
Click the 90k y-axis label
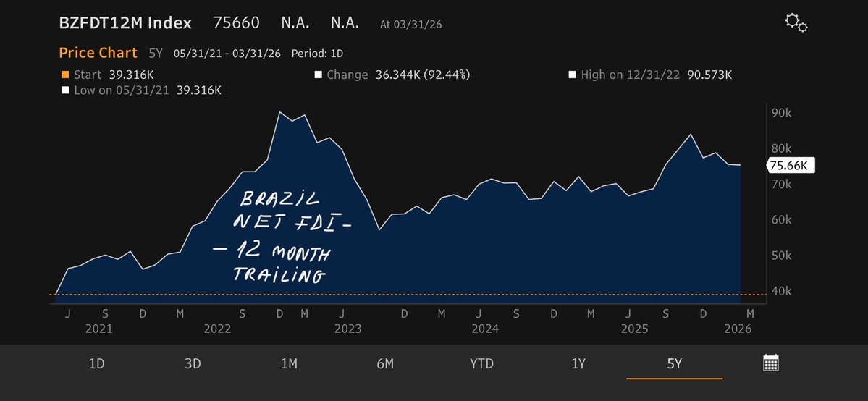point(782,113)
